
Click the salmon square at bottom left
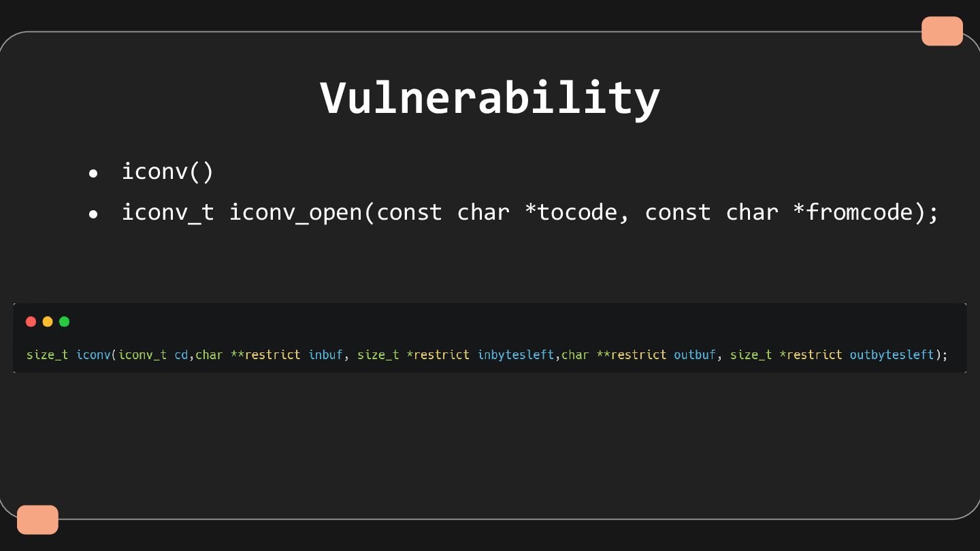coord(37,520)
